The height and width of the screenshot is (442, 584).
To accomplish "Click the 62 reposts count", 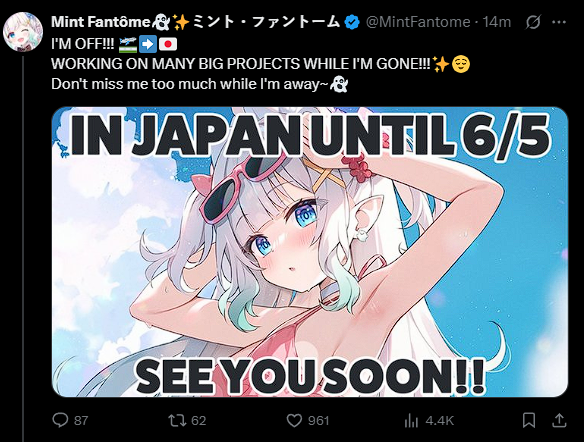I will [199, 421].
